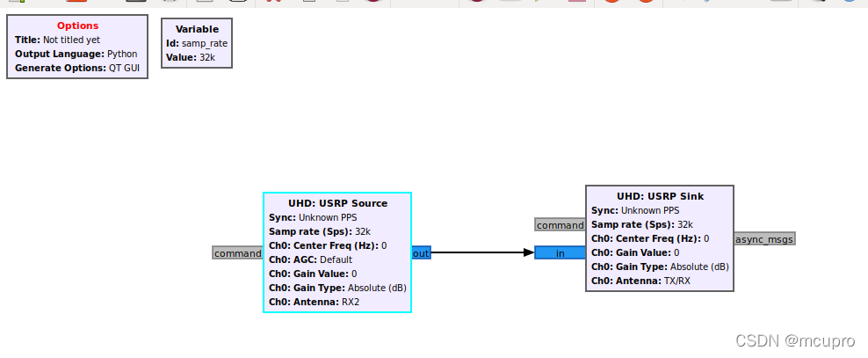This screenshot has width=868, height=358.
Task: Click the blue 'in' port on USRP Sink
Action: [x=561, y=253]
